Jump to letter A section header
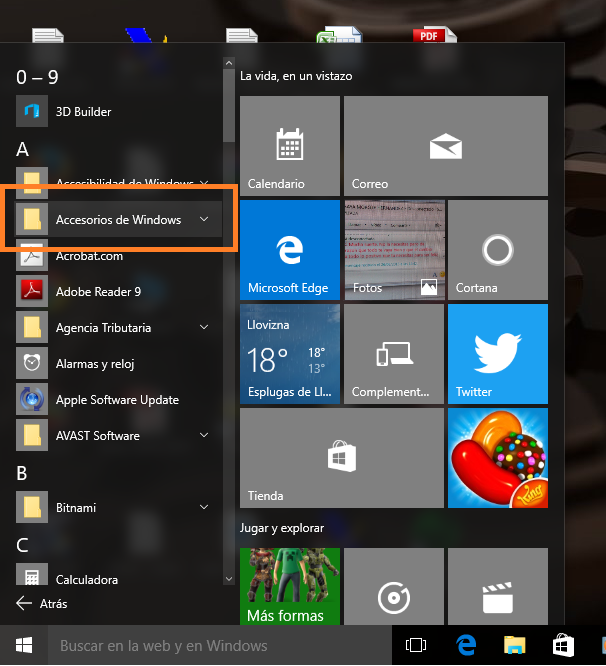 tap(23, 149)
